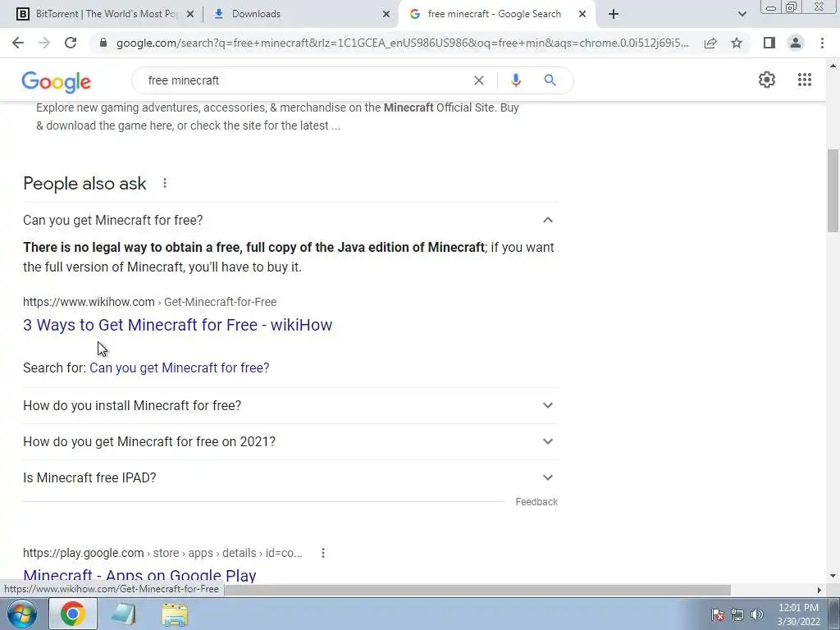Run the search with the magnifier icon
This screenshot has height=630, width=840.
[550, 80]
